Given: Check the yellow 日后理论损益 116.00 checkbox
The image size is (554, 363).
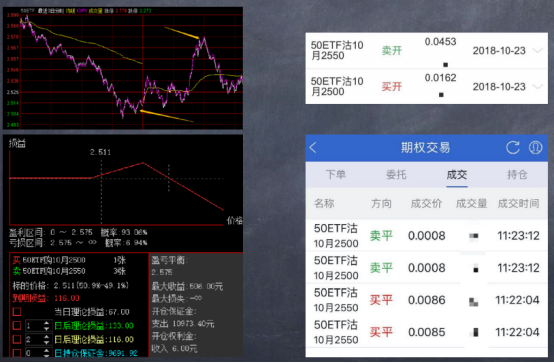Looking at the screenshot, I should [x=17, y=339].
